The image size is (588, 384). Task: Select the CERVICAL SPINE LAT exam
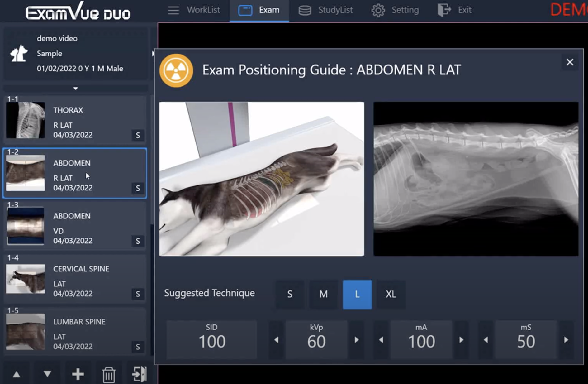[75, 279]
